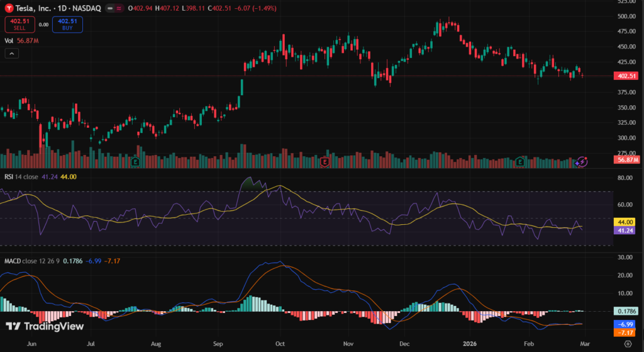Viewport: 644px width, 352px height.
Task: Click the Vol 56.87M volume legend
Action: [22, 40]
